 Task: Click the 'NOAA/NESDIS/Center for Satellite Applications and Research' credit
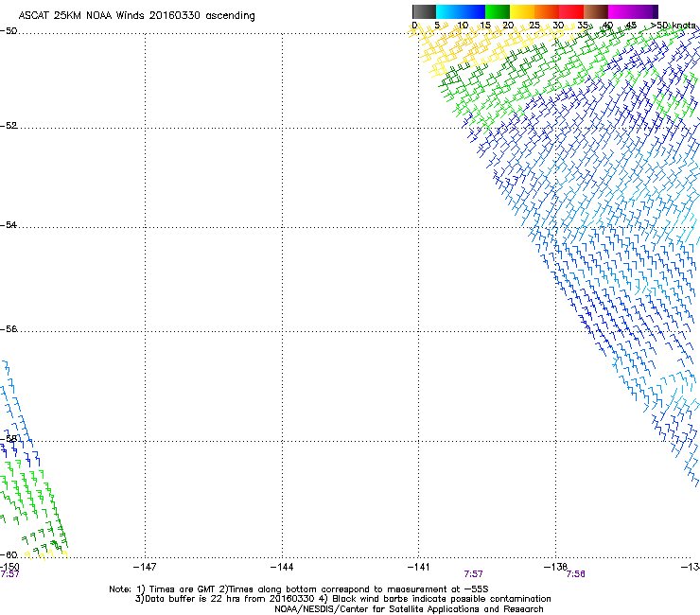[409, 608]
